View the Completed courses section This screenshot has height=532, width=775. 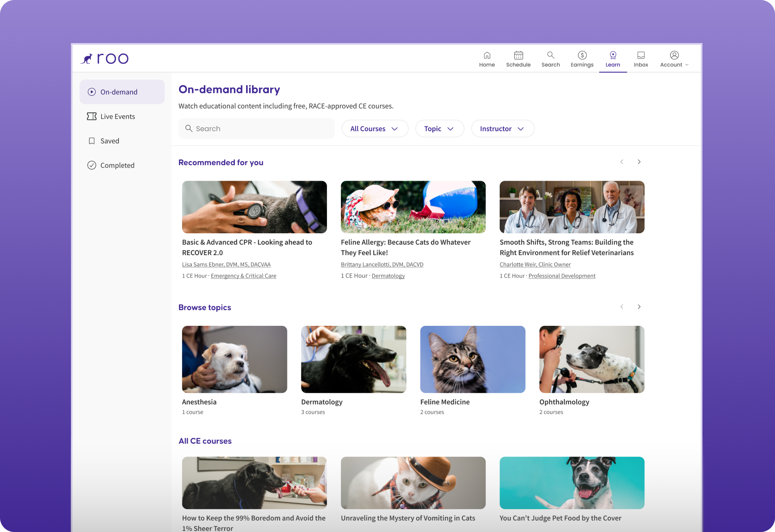(122, 165)
